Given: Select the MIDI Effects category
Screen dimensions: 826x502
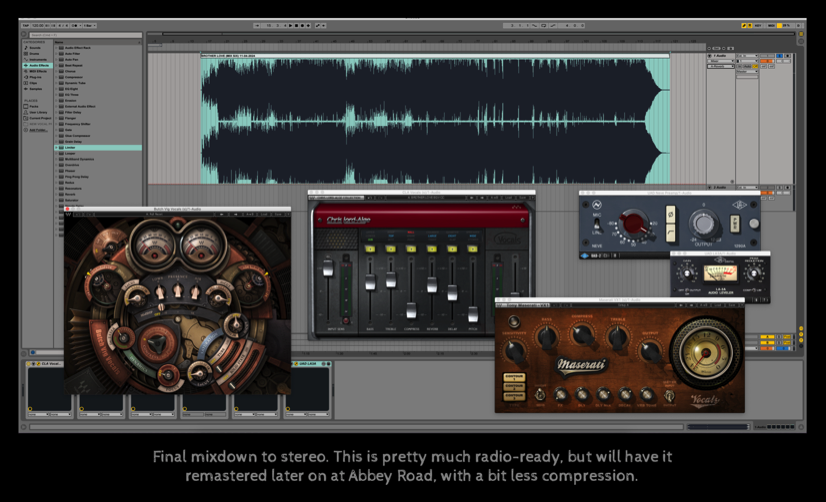Looking at the screenshot, I should point(37,71).
